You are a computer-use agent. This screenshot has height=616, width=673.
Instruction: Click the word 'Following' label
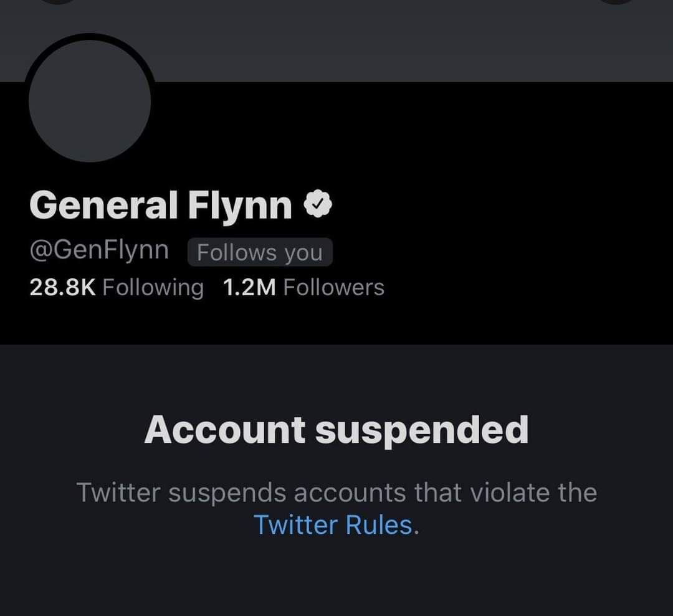pos(153,287)
